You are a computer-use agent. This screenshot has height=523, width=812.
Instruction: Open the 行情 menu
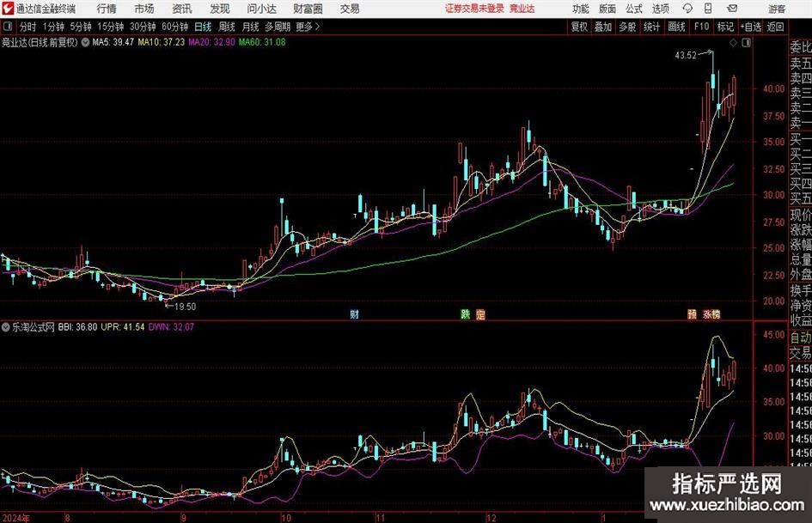pos(107,9)
